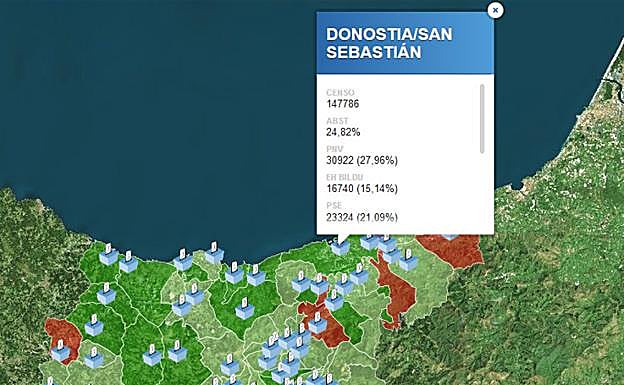624x385 pixels.
Task: Select EH Bildu result 16740 (15,14%)
Action: pos(362,188)
